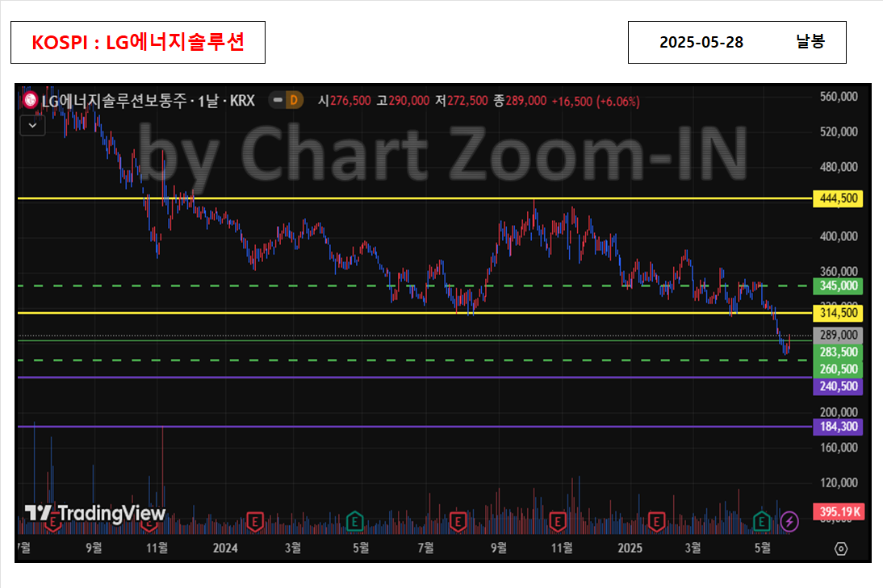Click the high price value 290,000
The image size is (883, 588).
(x=409, y=101)
